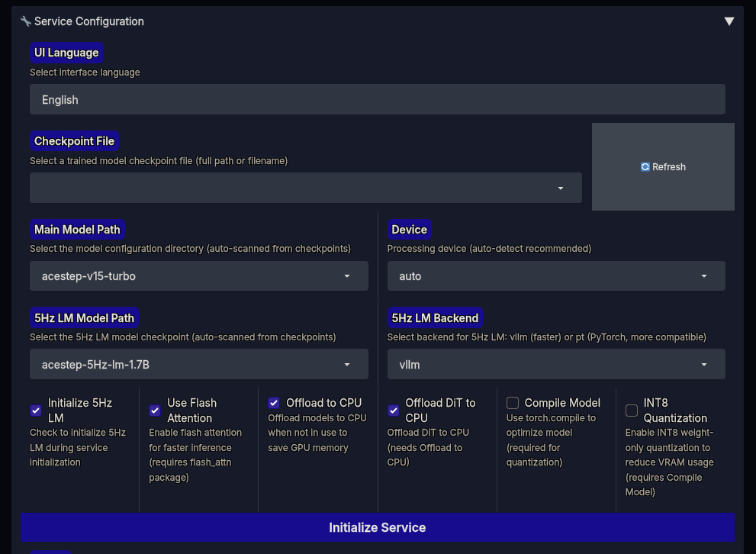Enable the Compile Model checkbox
Image resolution: width=756 pixels, height=554 pixels.
click(513, 403)
